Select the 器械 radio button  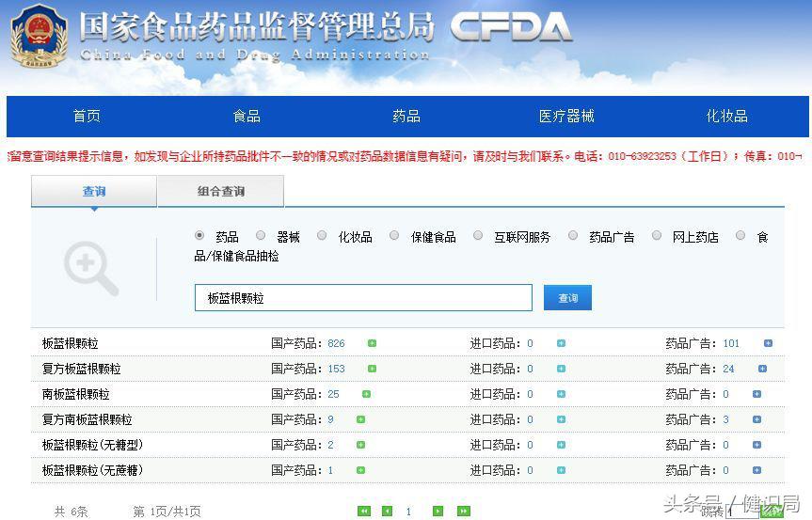(261, 235)
